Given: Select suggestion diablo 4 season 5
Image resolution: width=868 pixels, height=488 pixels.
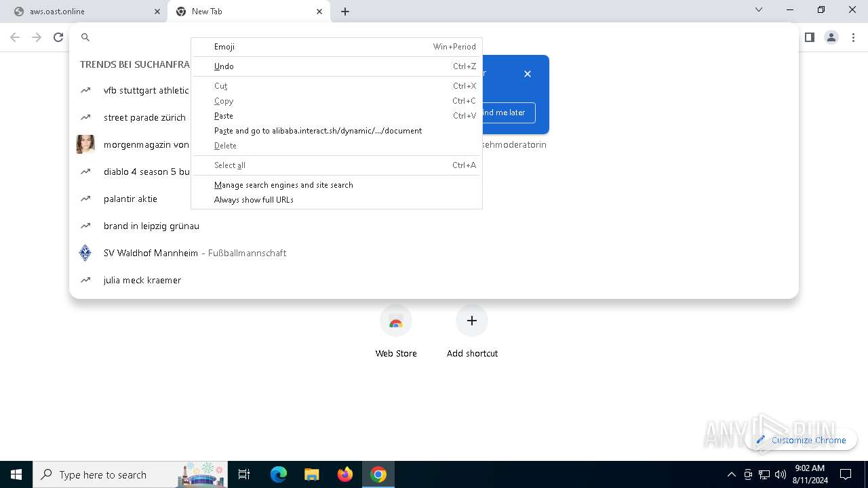Looking at the screenshot, I should (146, 171).
